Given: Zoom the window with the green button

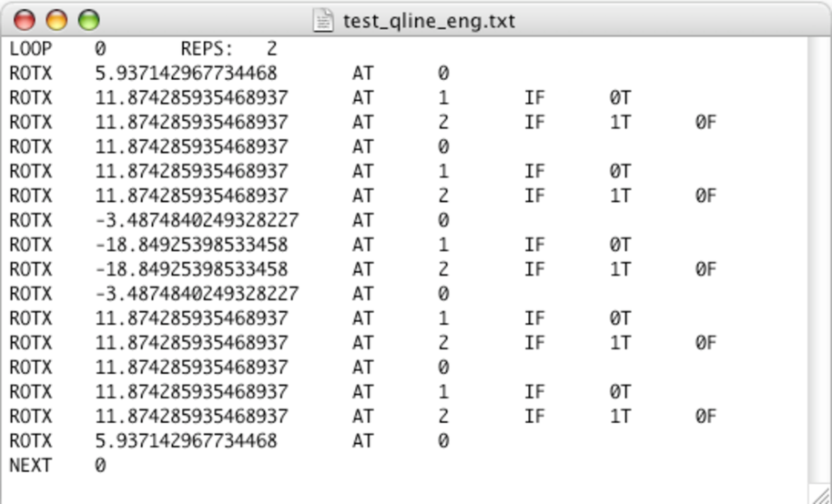Looking at the screenshot, I should pos(89,20).
